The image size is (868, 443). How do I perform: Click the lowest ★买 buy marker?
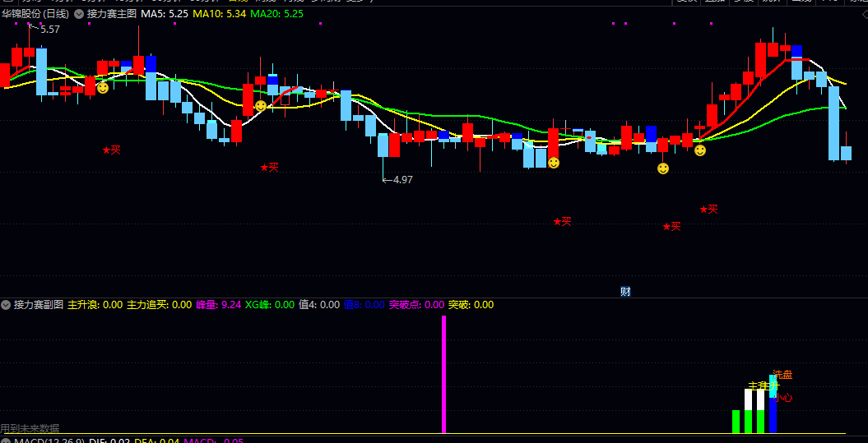[x=671, y=226]
